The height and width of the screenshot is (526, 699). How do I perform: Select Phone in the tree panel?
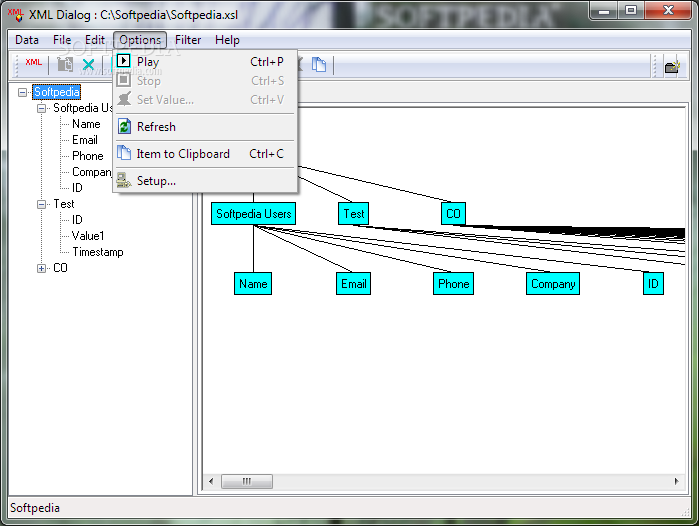(87, 156)
